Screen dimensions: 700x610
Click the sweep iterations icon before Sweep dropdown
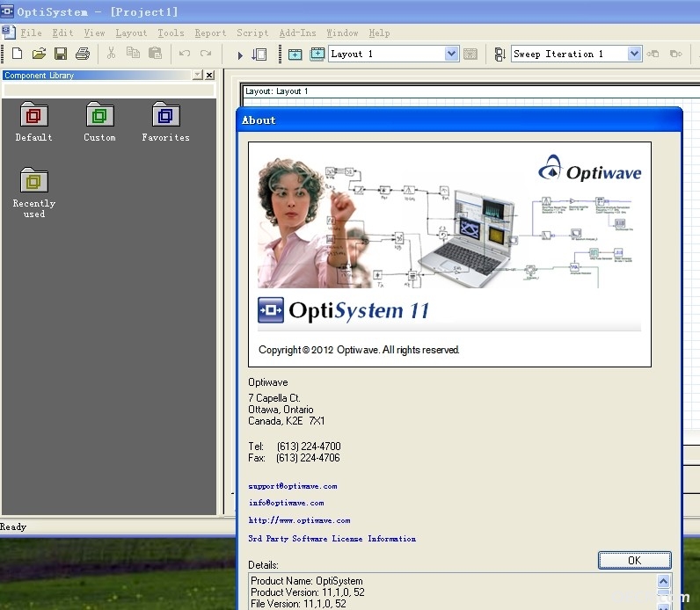pos(499,54)
